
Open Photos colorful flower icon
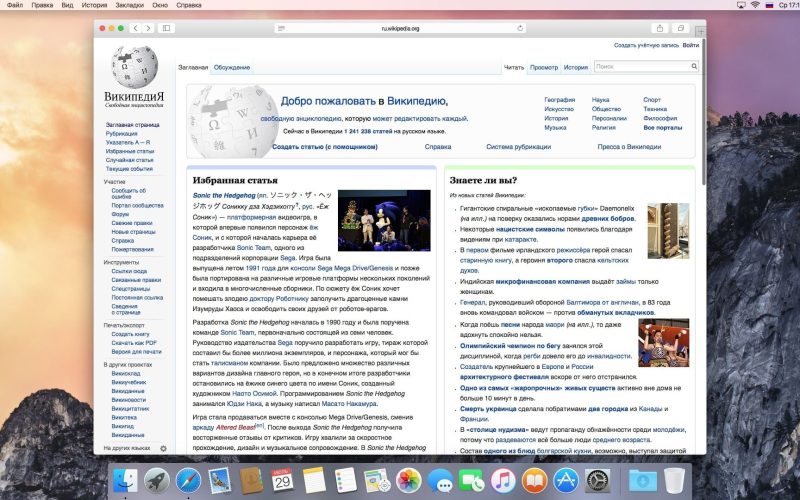409,480
